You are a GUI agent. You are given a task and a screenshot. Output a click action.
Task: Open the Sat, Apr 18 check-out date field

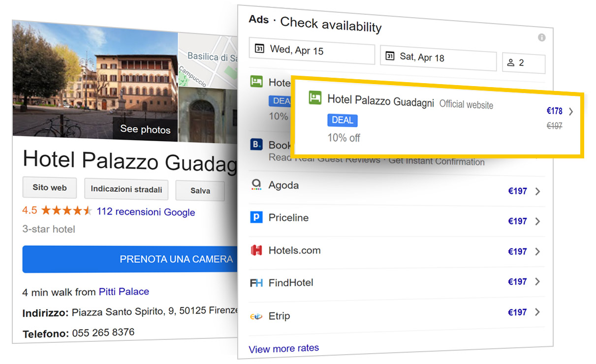(438, 58)
